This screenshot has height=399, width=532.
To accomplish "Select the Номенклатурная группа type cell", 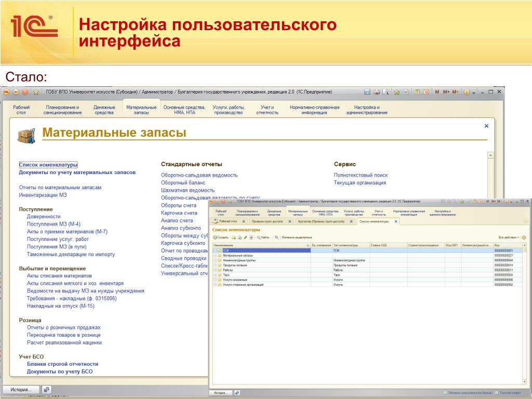I will click(351, 260).
